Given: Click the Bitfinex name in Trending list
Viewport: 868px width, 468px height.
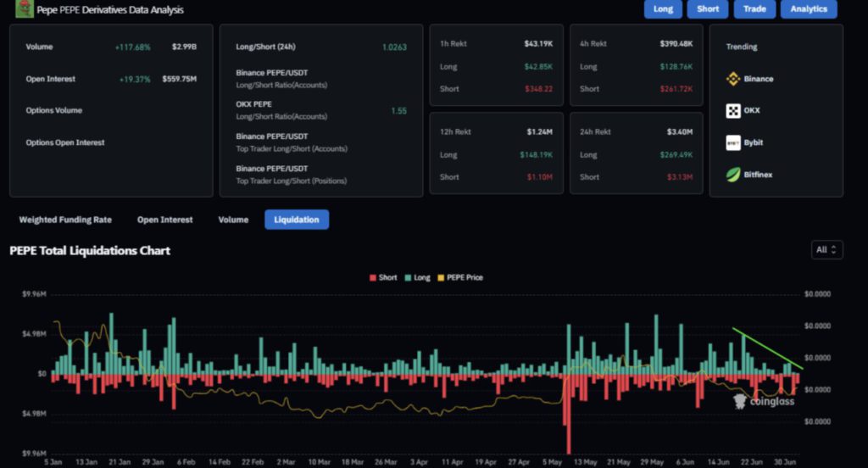Looking at the screenshot, I should [758, 175].
